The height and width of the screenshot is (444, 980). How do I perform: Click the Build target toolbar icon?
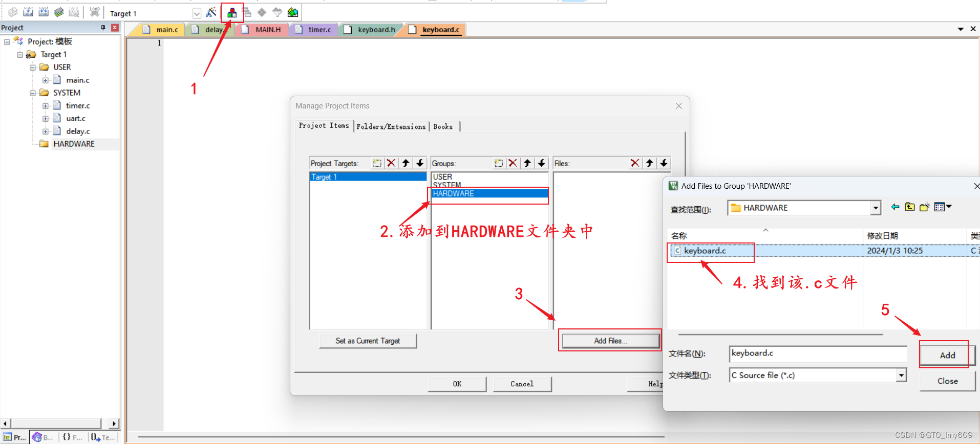coord(28,12)
